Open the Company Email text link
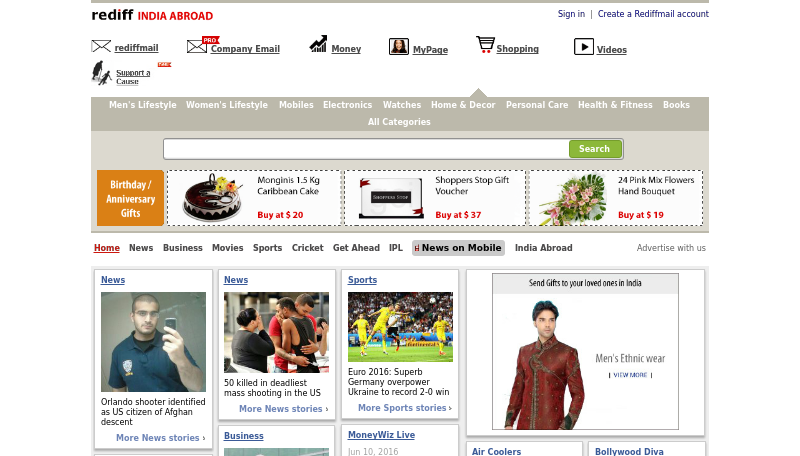The image size is (800, 456). coord(245,48)
